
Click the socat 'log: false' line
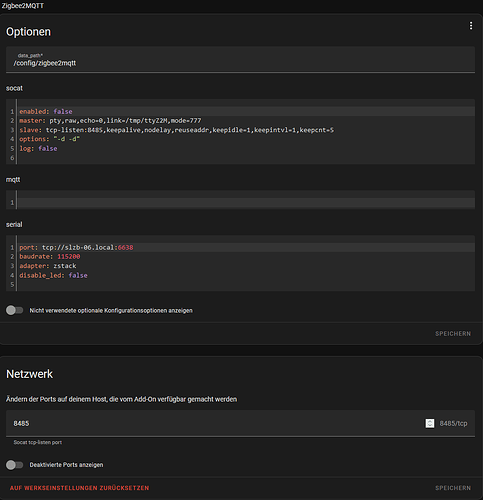(x=38, y=148)
